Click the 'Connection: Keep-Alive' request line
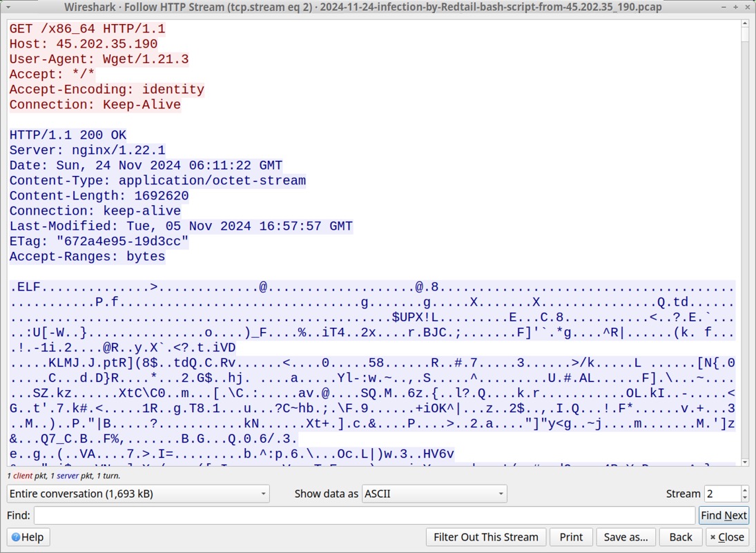Image resolution: width=756 pixels, height=553 pixels. (95, 105)
